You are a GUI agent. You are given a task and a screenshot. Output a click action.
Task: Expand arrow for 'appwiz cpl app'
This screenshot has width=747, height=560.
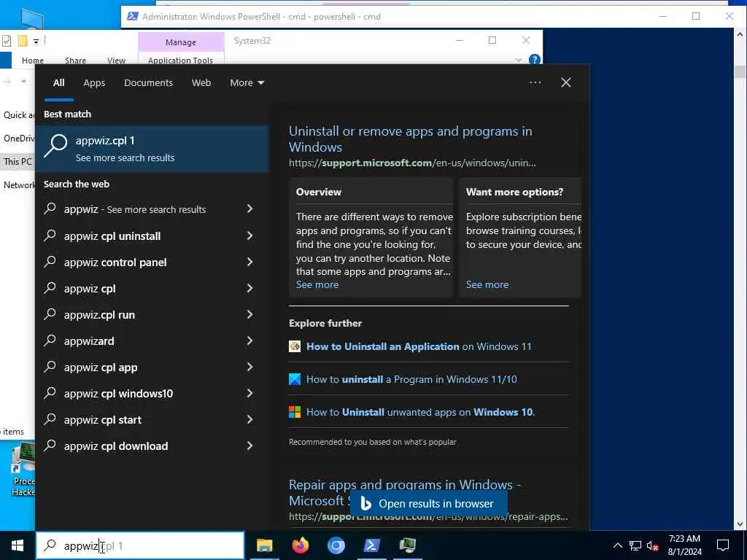pos(249,367)
